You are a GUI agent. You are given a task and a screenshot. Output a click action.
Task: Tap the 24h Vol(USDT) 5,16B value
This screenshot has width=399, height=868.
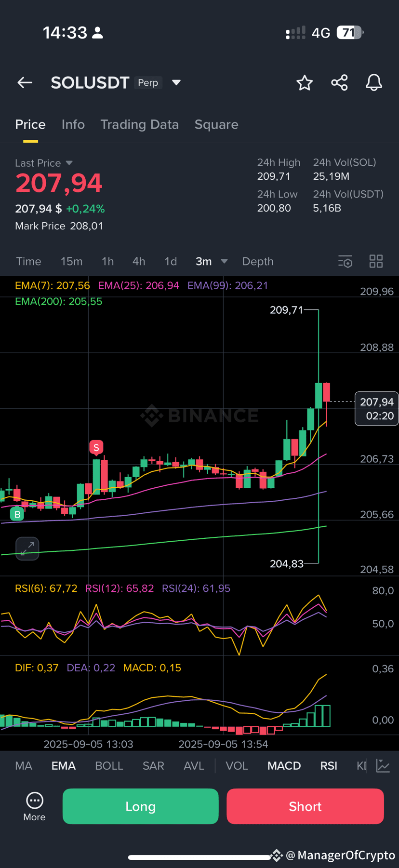[327, 208]
